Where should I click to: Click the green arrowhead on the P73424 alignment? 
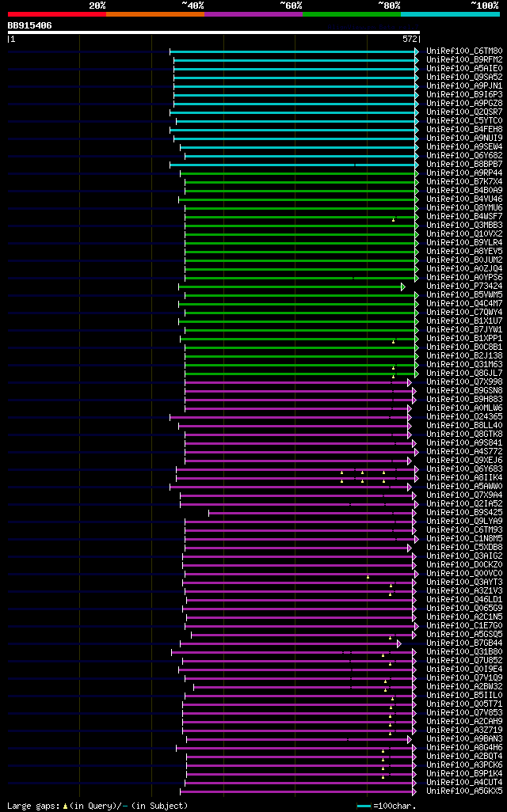click(x=402, y=286)
